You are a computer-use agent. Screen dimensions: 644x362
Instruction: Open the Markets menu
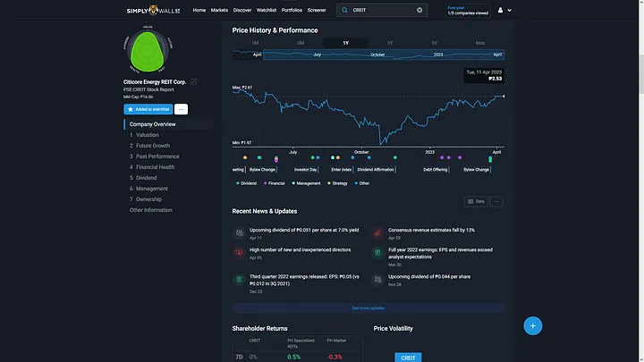(219, 10)
